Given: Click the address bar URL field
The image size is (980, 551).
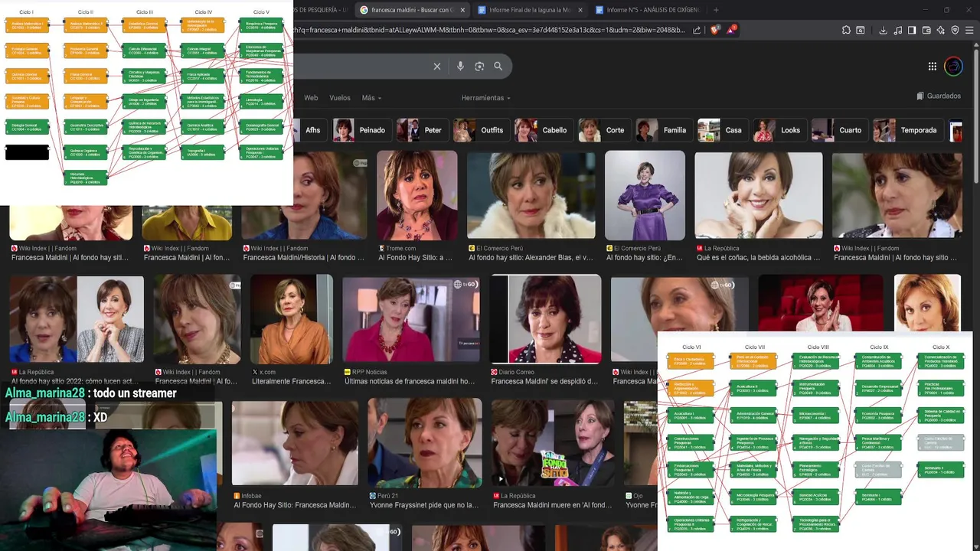Looking at the screenshot, I should 490,31.
